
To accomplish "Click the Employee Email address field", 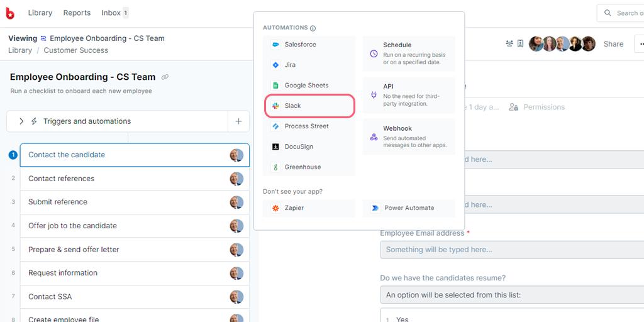I will pyautogui.click(x=512, y=250).
